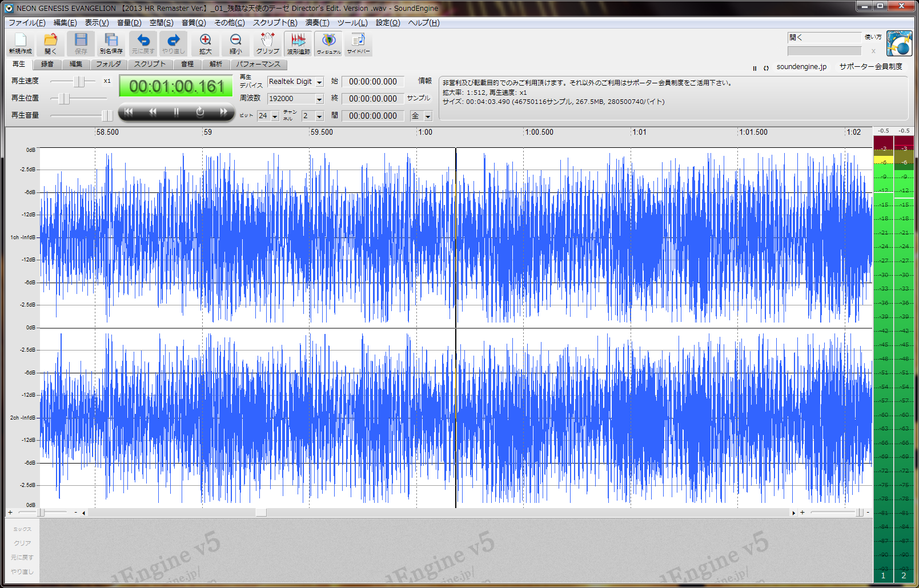The height and width of the screenshot is (588, 919).
Task: Open the 音質(Q) menu
Action: (x=194, y=23)
